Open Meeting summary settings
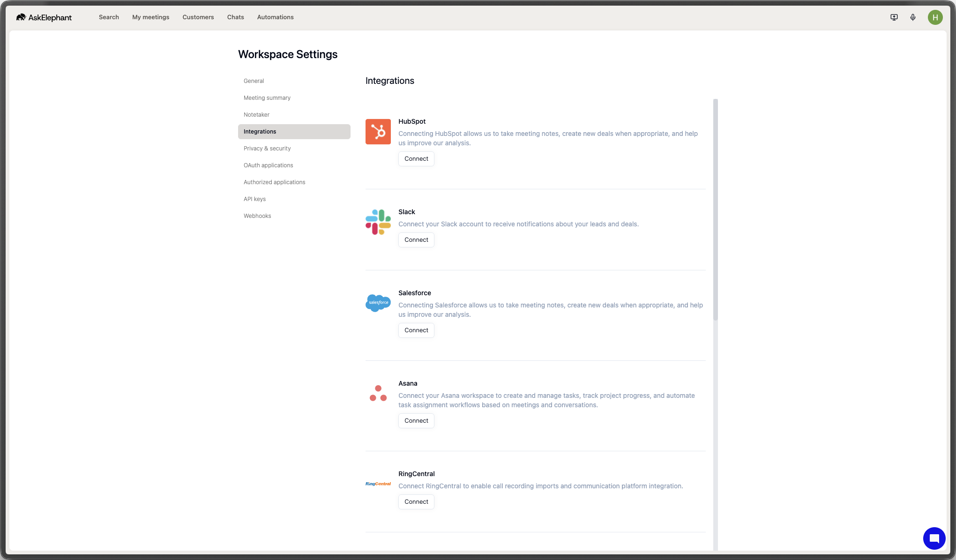 [294, 98]
